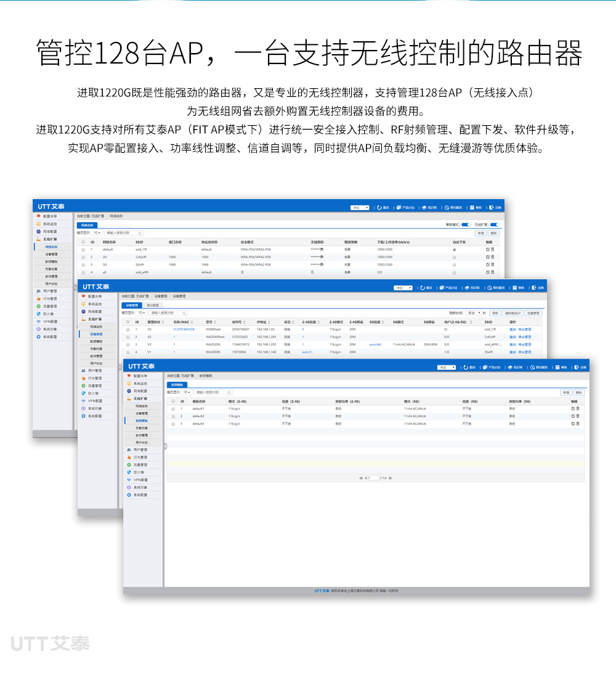The width and height of the screenshot is (616, 678).
Task: Select the 网络名称 tab in the back window
Action: [87, 225]
